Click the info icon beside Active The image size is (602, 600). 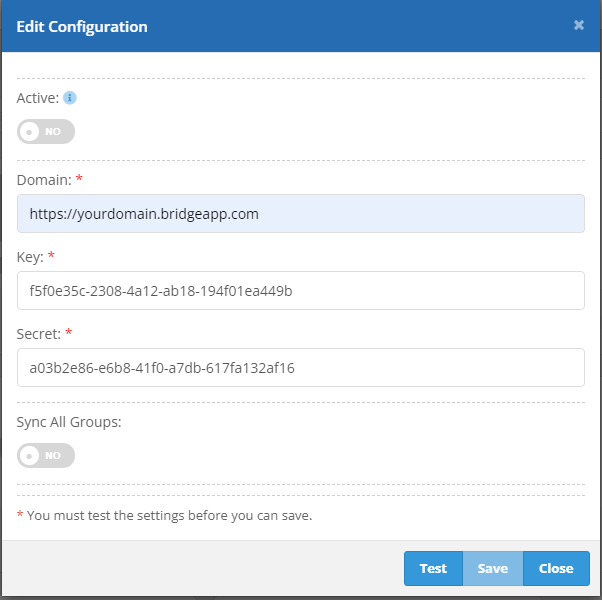(x=70, y=98)
